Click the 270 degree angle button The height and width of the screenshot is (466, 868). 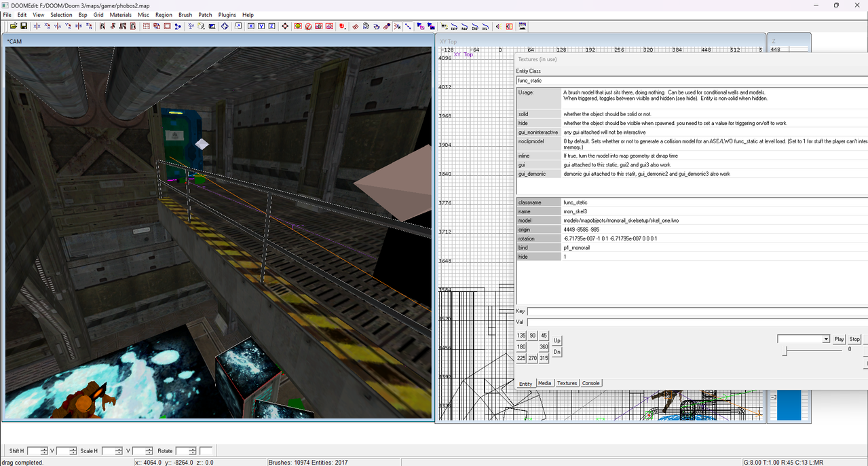533,358
